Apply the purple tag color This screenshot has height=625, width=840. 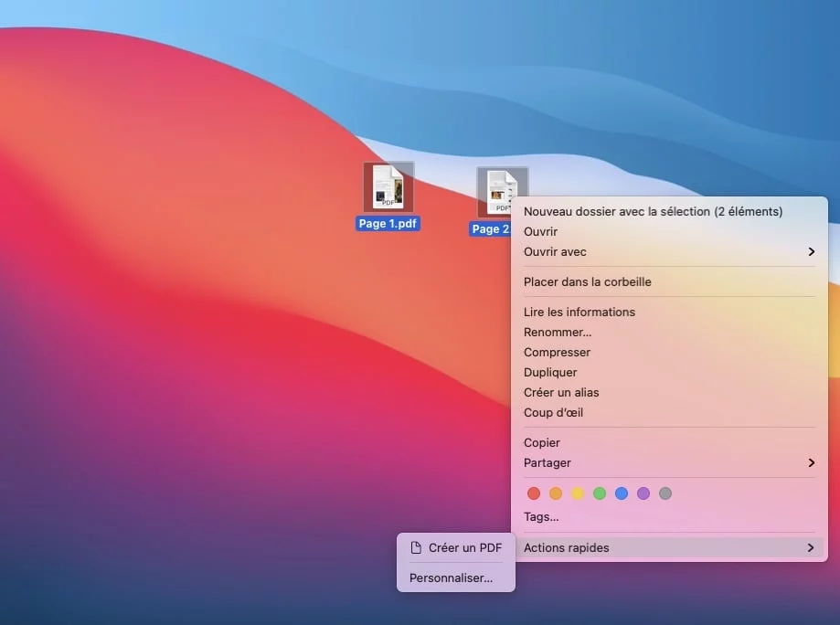tap(644, 493)
